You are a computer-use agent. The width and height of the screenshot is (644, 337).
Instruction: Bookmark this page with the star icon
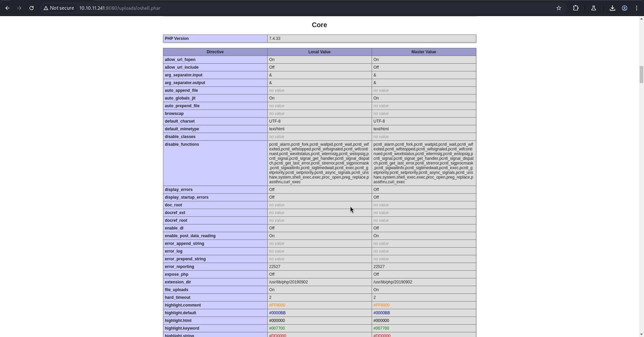[x=559, y=8]
